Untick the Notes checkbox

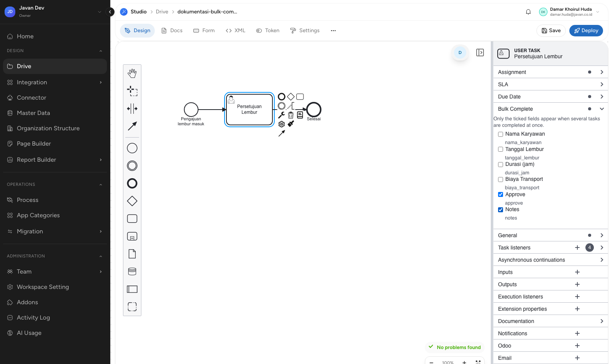(500, 210)
